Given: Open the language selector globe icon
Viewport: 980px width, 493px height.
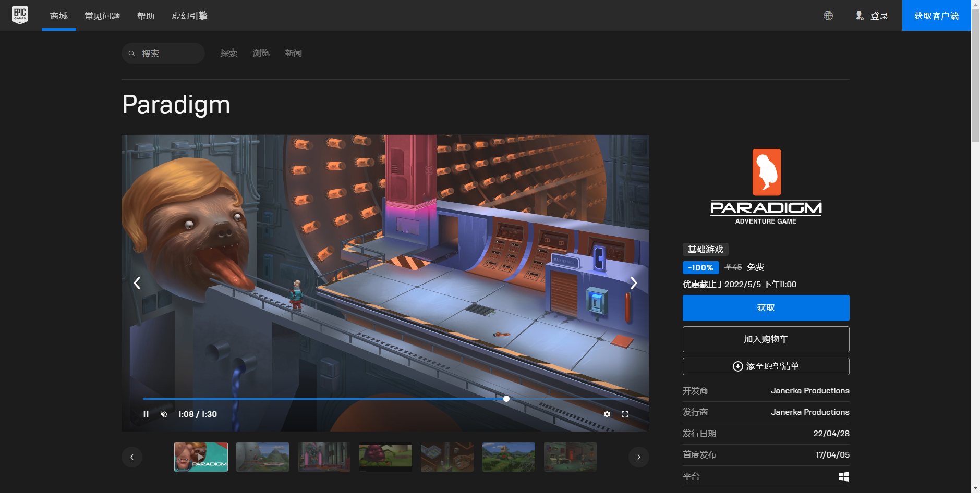Looking at the screenshot, I should click(828, 16).
